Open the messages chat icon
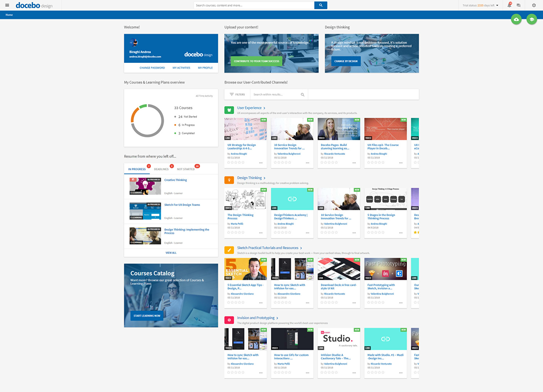This screenshot has width=543, height=392. [x=519, y=5]
